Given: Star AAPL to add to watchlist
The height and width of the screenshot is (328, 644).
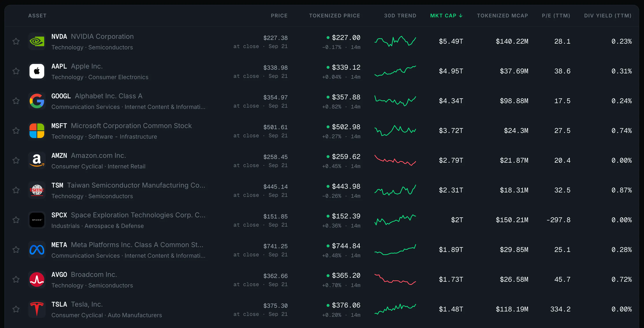Looking at the screenshot, I should (x=16, y=71).
